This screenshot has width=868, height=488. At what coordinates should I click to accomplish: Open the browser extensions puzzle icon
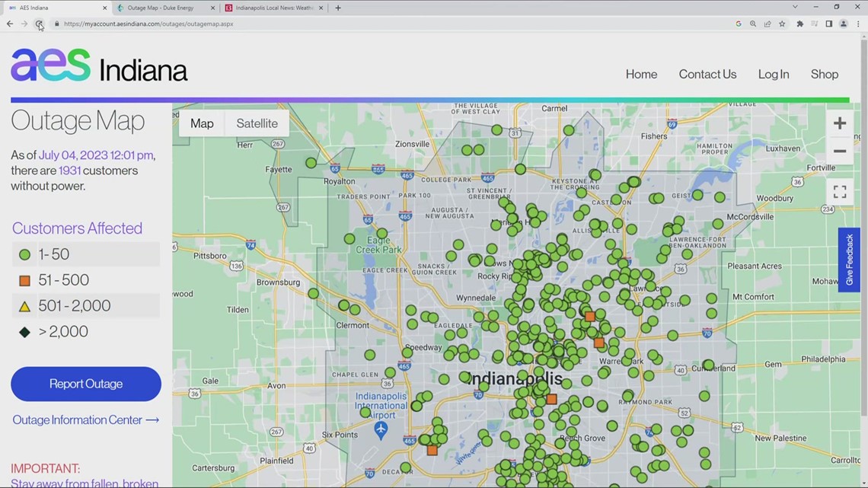(800, 24)
